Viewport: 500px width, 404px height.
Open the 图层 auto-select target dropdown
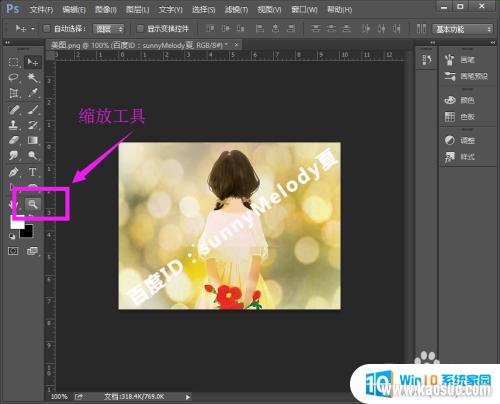pos(108,29)
